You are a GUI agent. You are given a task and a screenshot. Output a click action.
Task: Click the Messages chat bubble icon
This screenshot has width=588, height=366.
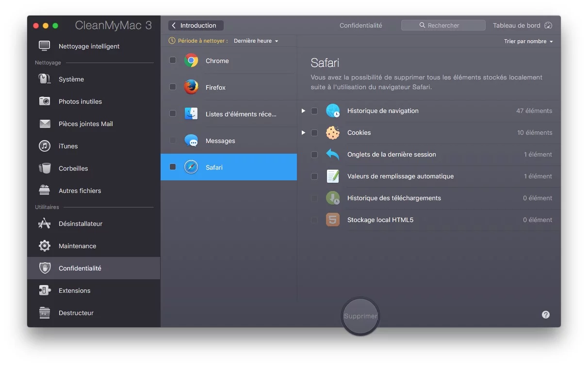[191, 141]
